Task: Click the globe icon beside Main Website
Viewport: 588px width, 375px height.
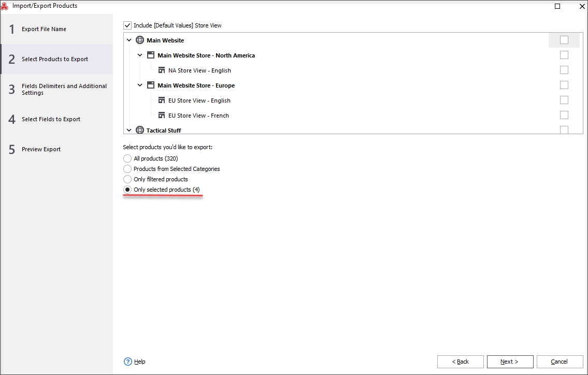Action: pos(140,40)
